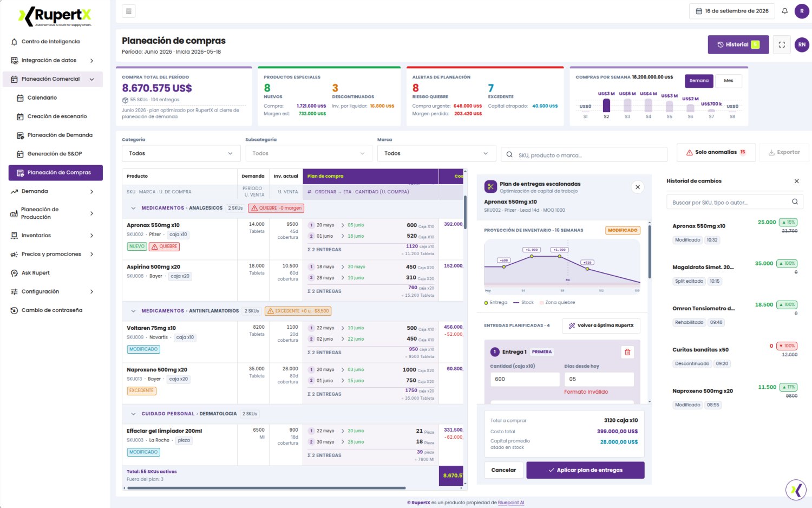Click Exportar button

point(783,152)
